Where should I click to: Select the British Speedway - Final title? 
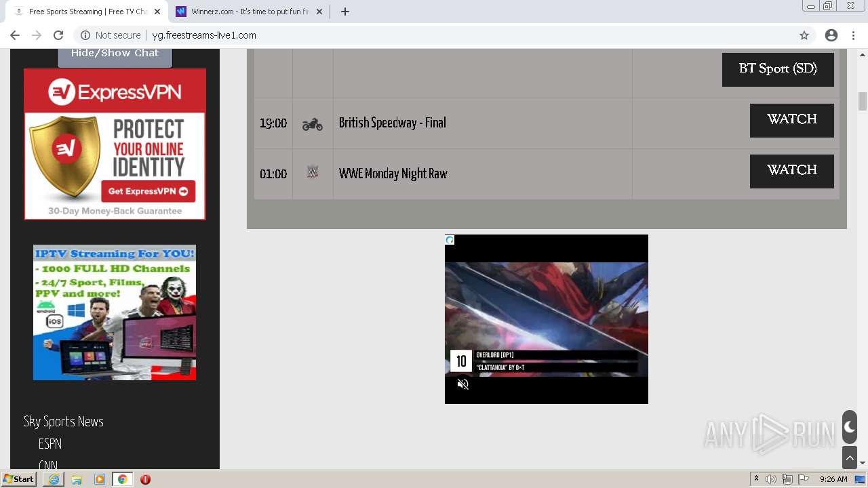(393, 123)
